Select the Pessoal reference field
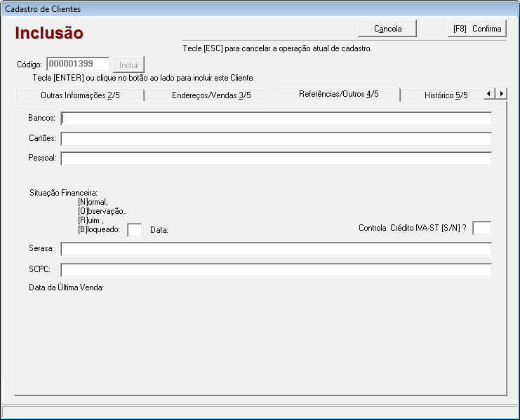 [276, 158]
